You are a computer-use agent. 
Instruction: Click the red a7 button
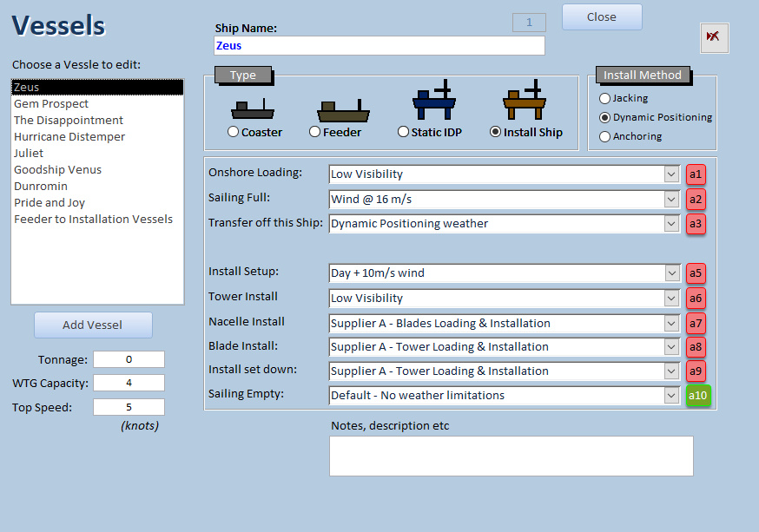click(x=696, y=323)
